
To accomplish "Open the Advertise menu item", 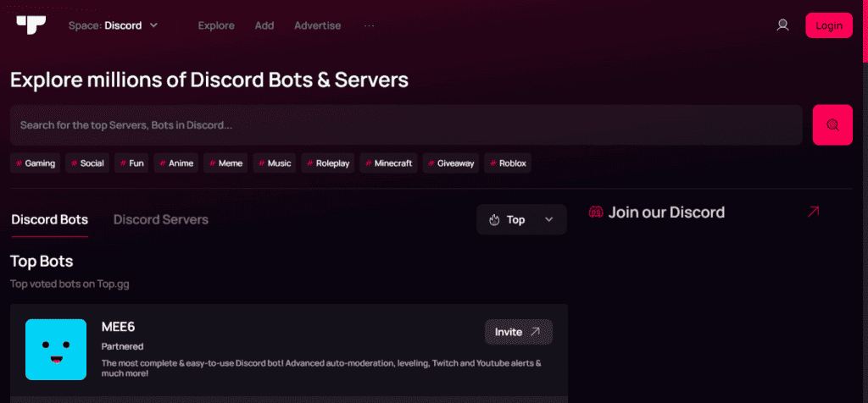I will (317, 25).
